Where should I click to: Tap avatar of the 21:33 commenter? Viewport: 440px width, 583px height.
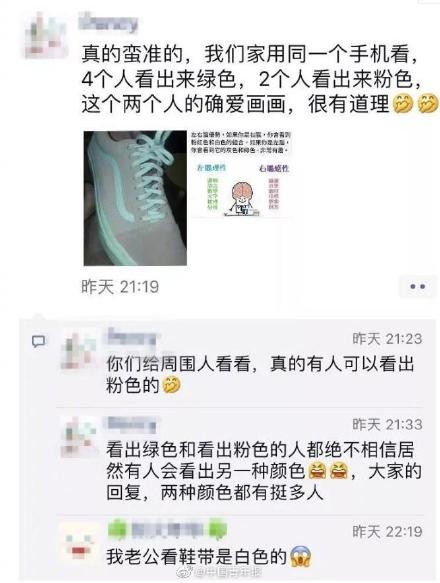click(x=79, y=437)
